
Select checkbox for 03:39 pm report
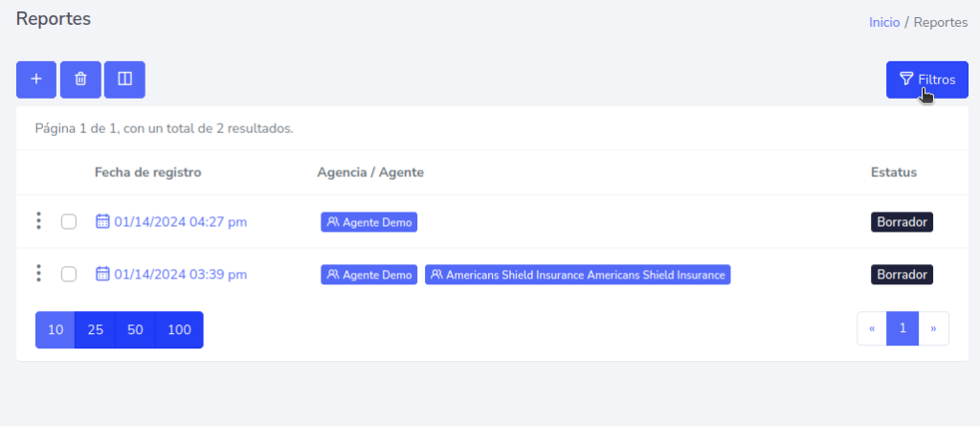click(x=69, y=275)
